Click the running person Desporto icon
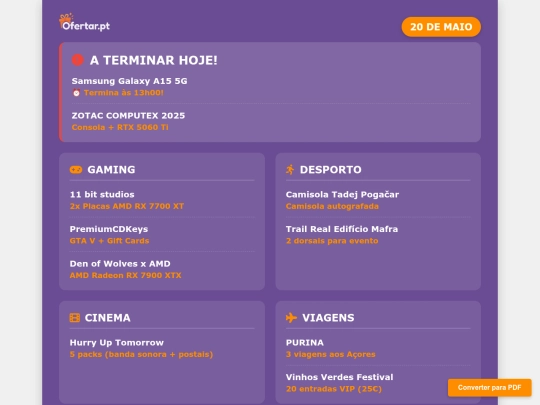Image resolution: width=540 pixels, height=405 pixels. pos(290,169)
